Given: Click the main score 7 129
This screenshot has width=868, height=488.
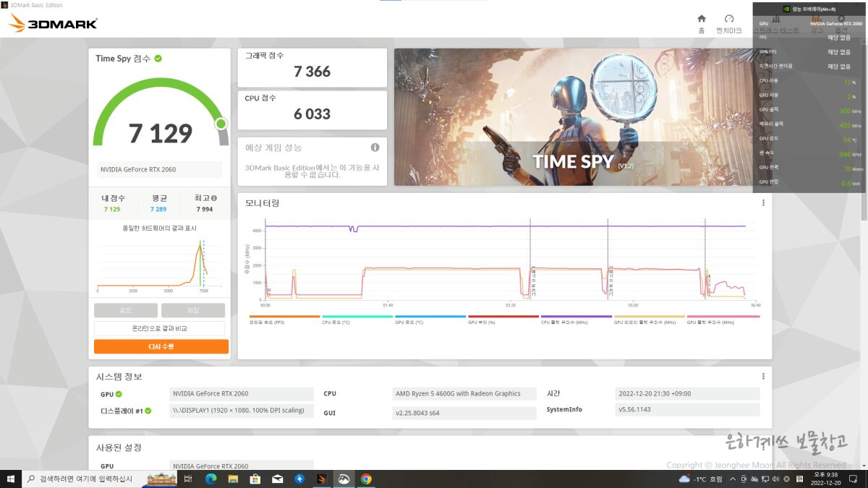Looking at the screenshot, I should tap(161, 134).
